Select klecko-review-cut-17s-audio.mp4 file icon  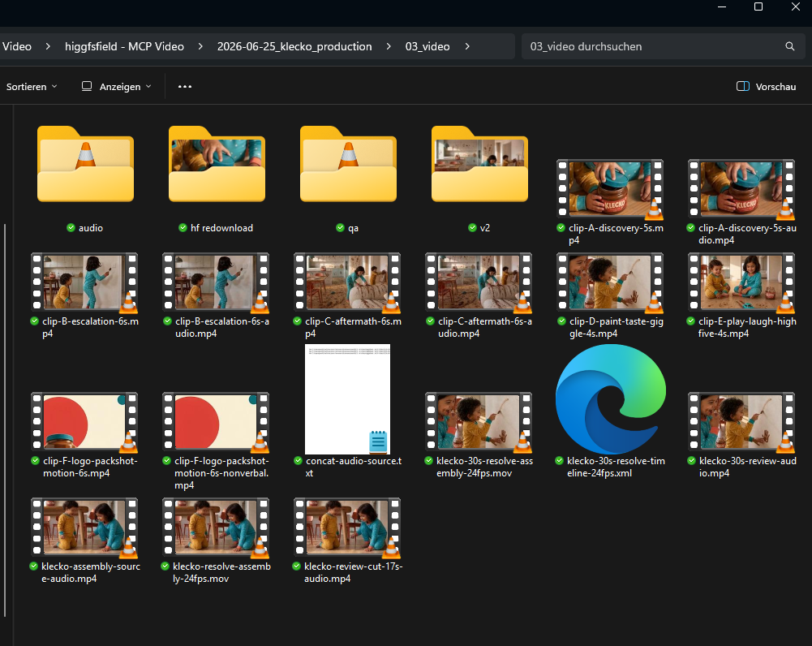tap(347, 528)
